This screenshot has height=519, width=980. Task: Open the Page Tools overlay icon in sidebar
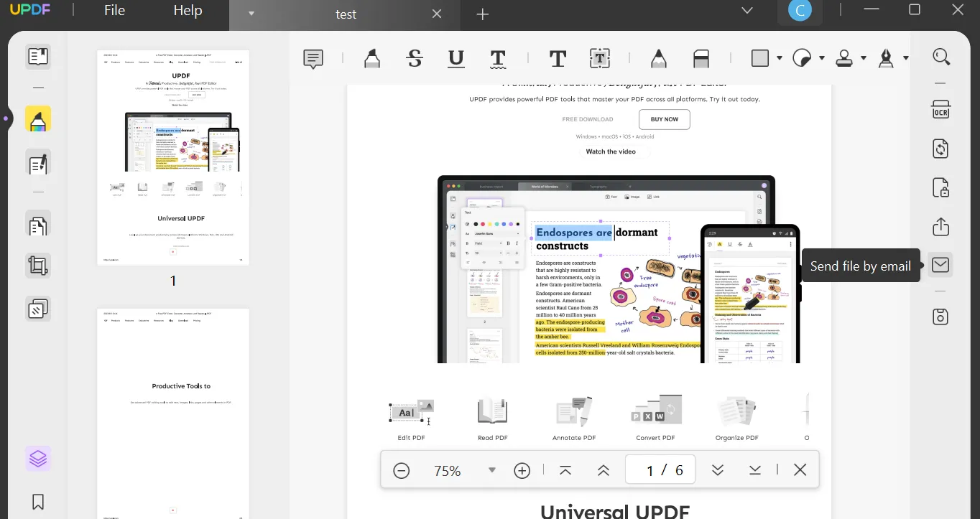pos(38,309)
